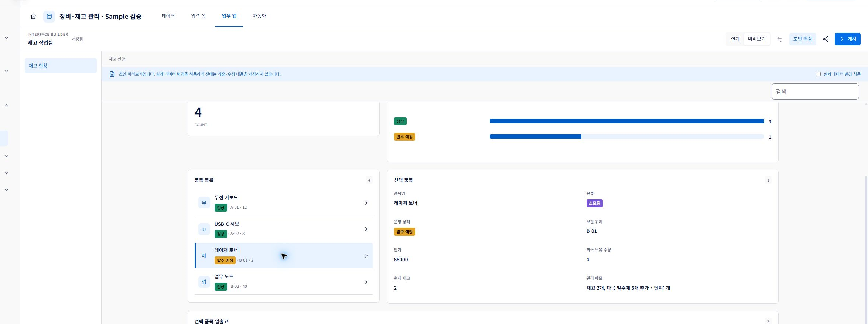Viewport: 868px width, 324px height.
Task: Click the B-01 storage location value
Action: tap(591, 231)
